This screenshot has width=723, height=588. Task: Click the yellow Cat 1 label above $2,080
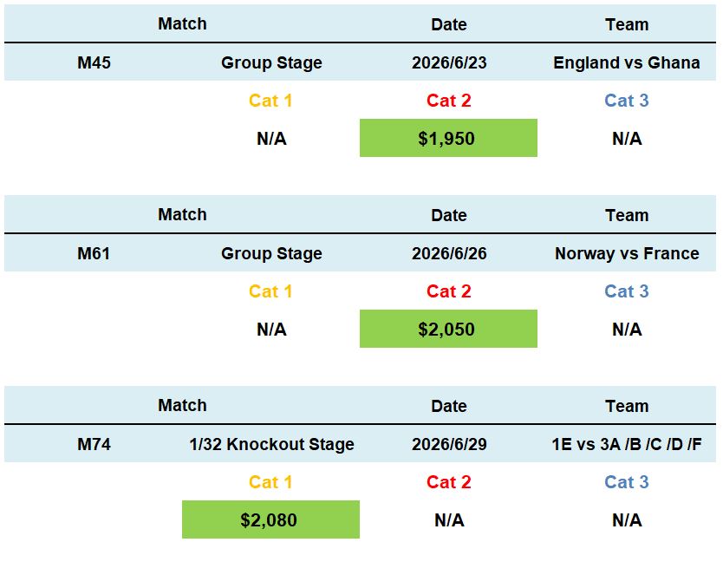tap(270, 482)
